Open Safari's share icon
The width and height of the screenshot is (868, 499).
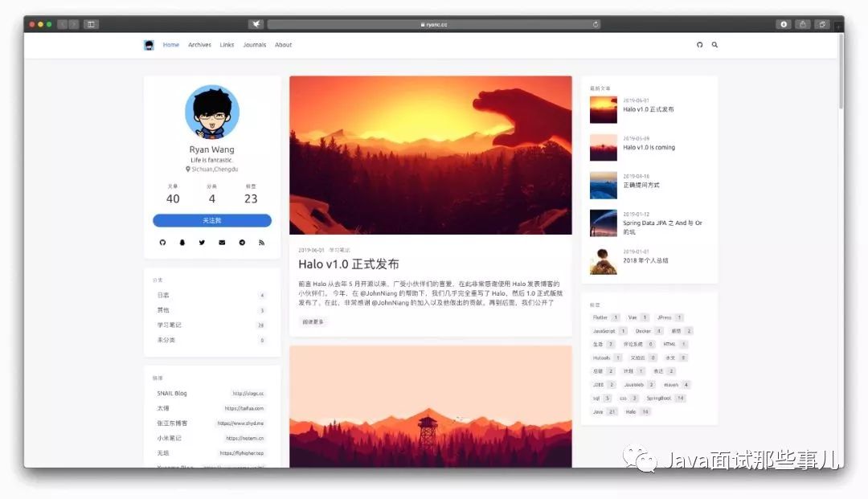(803, 24)
